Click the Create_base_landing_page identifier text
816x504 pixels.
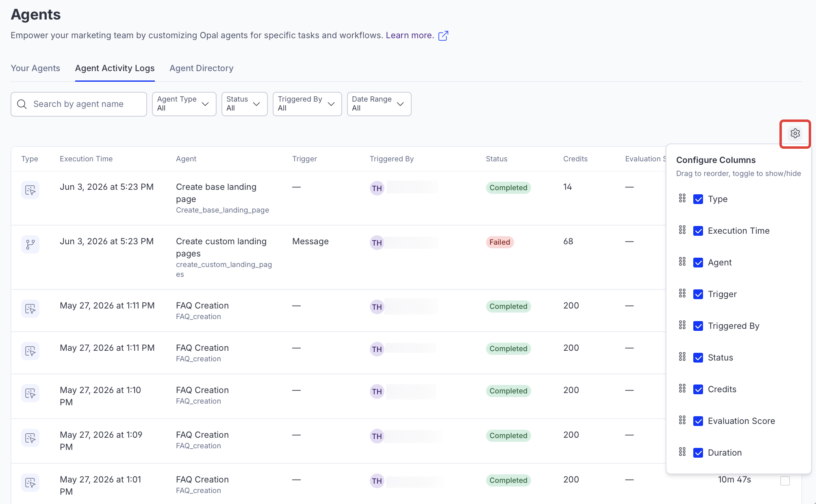(x=222, y=210)
